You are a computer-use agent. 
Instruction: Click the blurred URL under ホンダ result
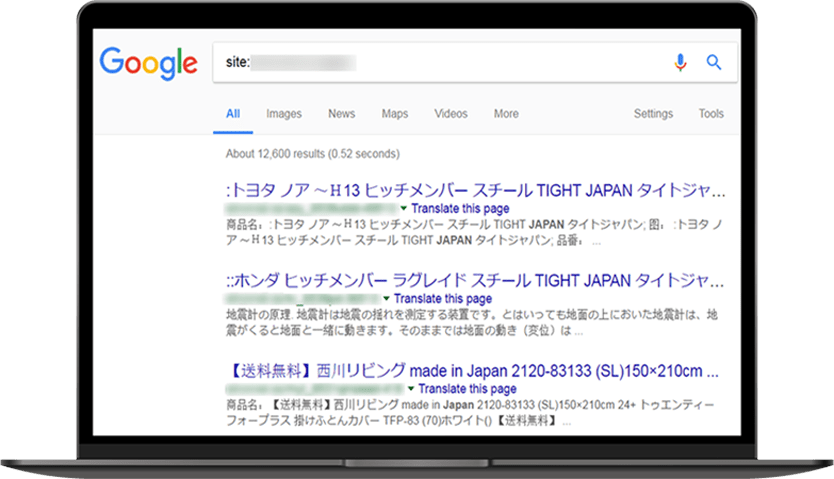303,298
